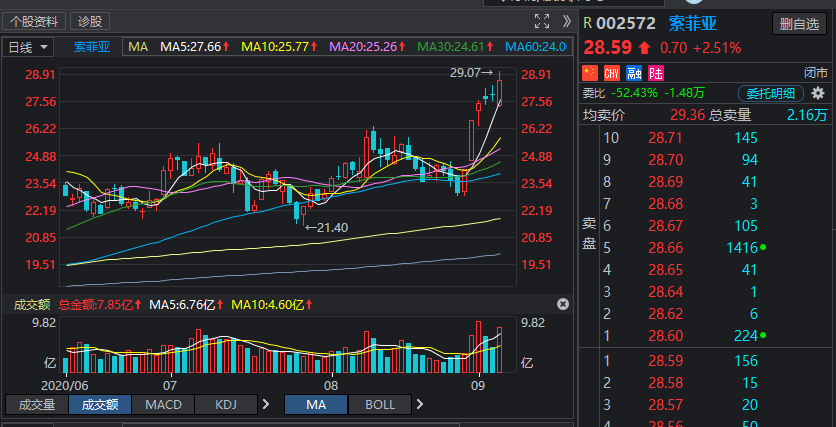Click the MA indicator label

click(x=138, y=47)
